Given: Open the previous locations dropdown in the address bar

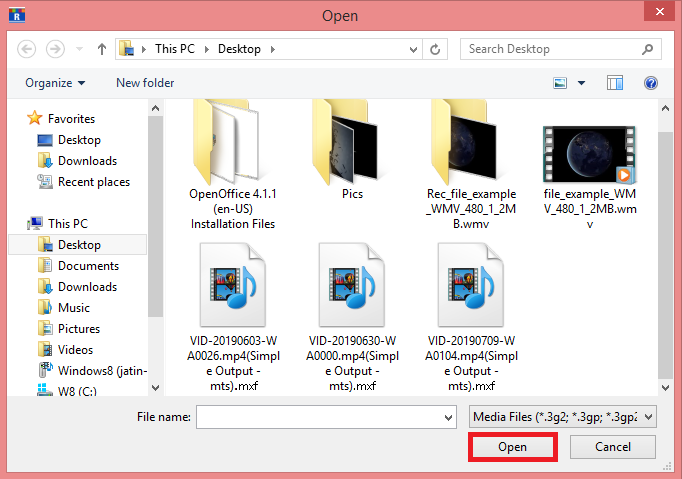Looking at the screenshot, I should click(x=413, y=50).
